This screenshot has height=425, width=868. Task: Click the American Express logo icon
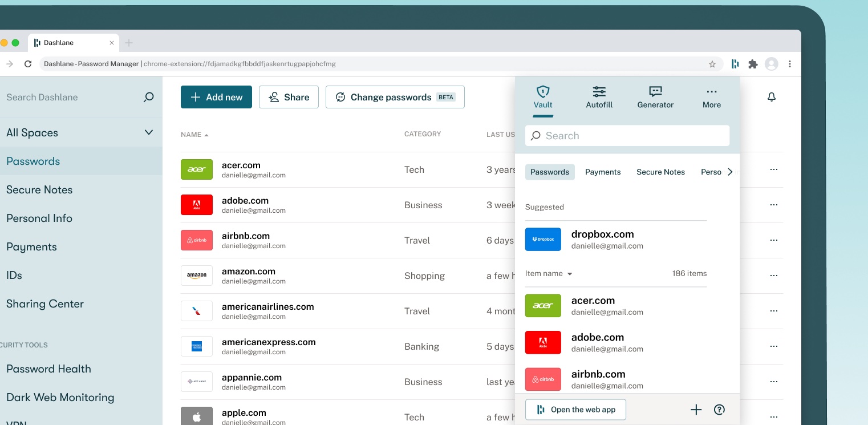click(197, 346)
